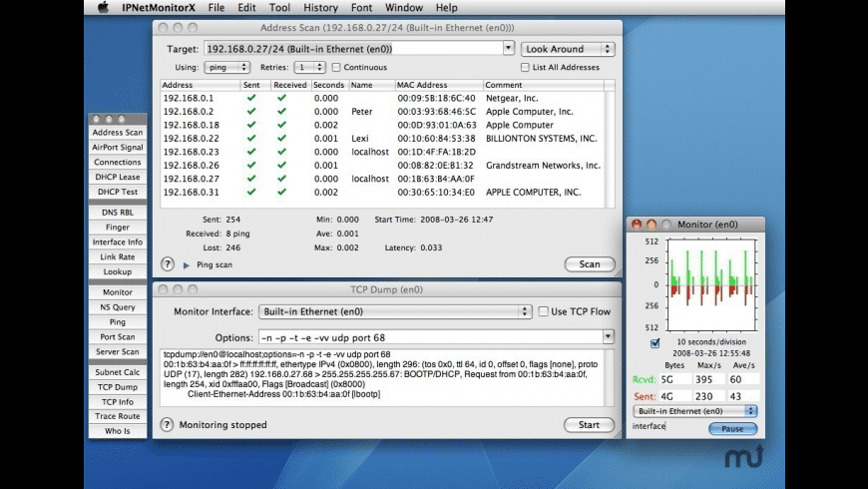Click Received checkmark for 192.168.0.31
868x489 pixels.
(x=281, y=192)
